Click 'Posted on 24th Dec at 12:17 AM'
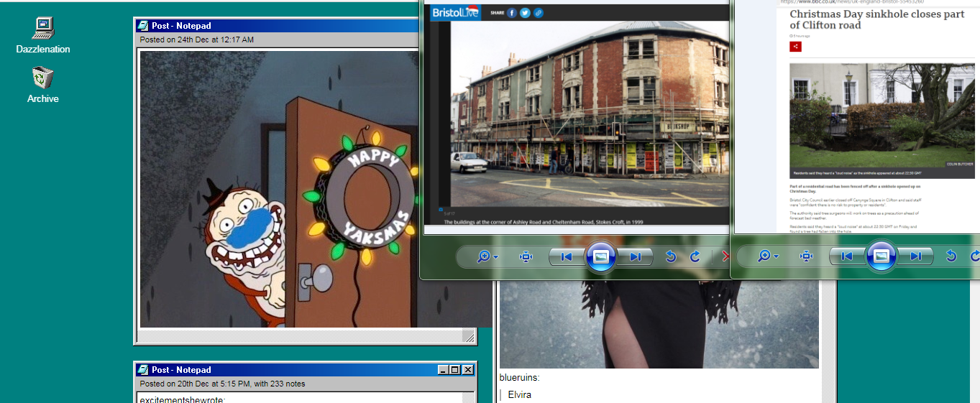This screenshot has width=980, height=403. [x=197, y=40]
